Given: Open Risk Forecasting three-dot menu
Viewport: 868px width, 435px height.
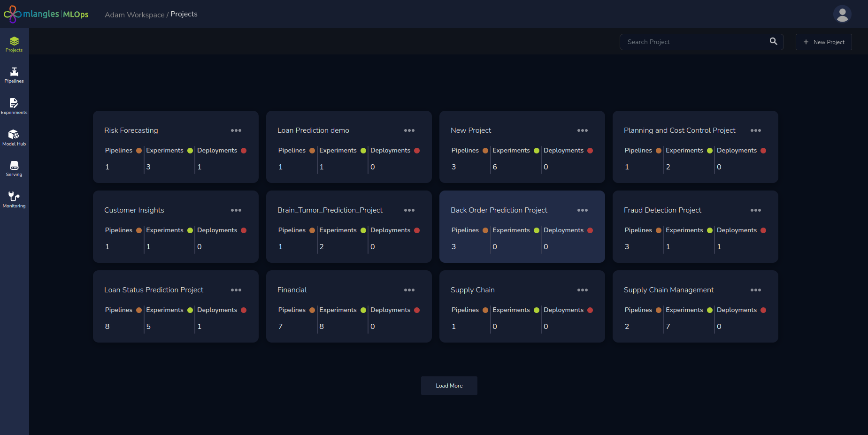Looking at the screenshot, I should [236, 130].
